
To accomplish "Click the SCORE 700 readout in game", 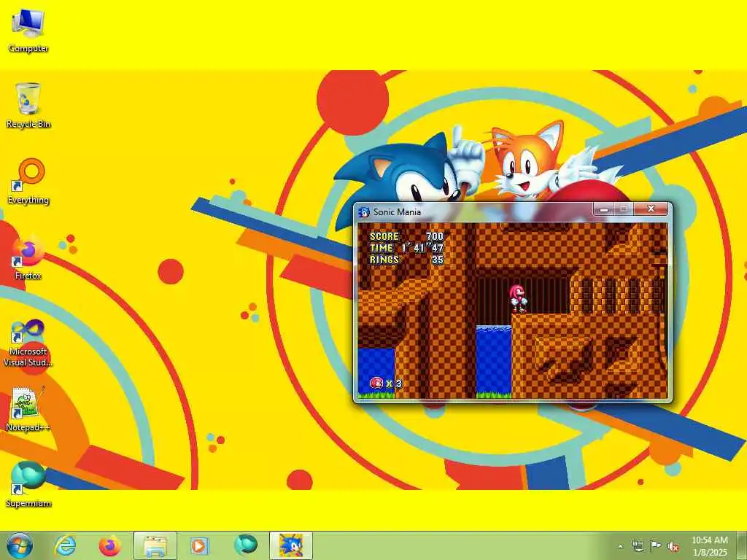I will pyautogui.click(x=407, y=236).
